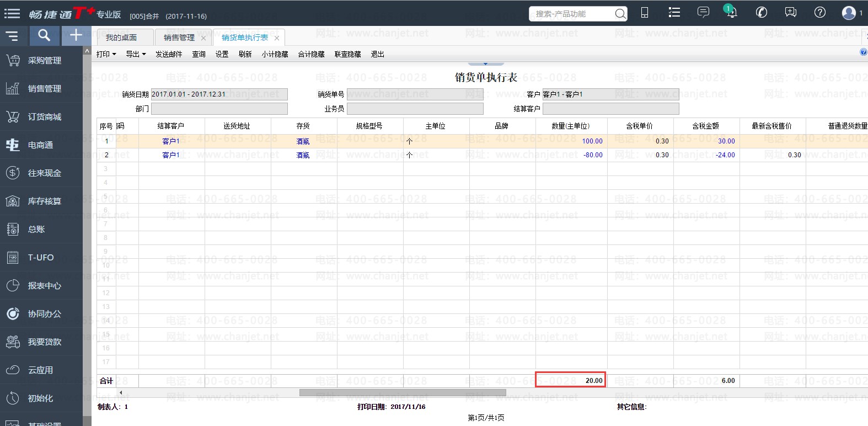Expand the 打印 print dropdown
Screen dimensions: 868x426
(x=106, y=54)
